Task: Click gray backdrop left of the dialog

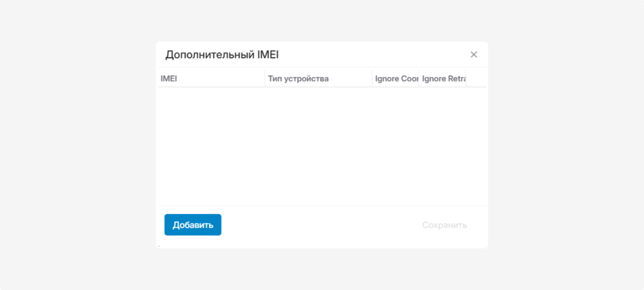Action: point(78,145)
